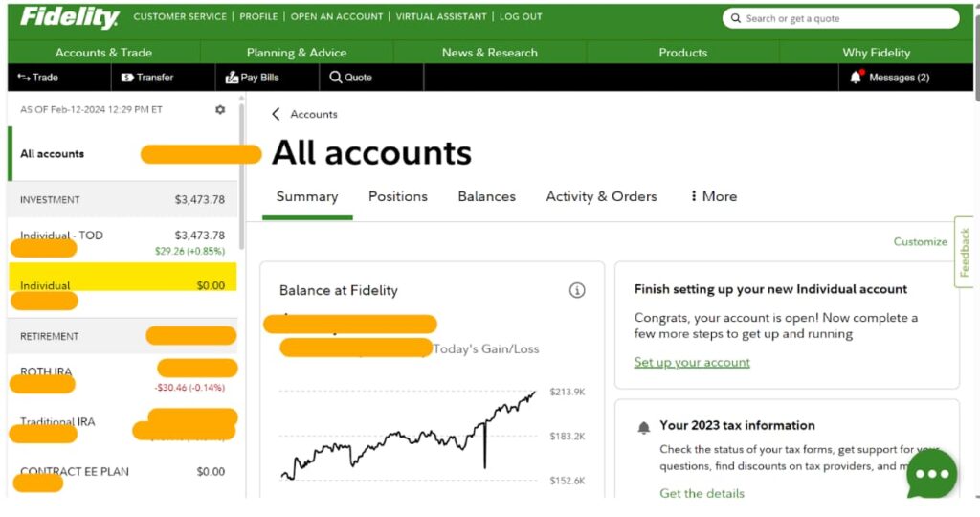Click the Accounts breadcrumb text
The height and width of the screenshot is (517, 980).
tap(314, 114)
